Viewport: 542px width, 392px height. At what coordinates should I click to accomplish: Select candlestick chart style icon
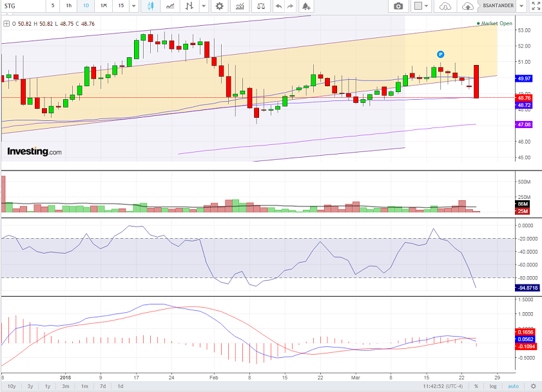pyautogui.click(x=151, y=6)
